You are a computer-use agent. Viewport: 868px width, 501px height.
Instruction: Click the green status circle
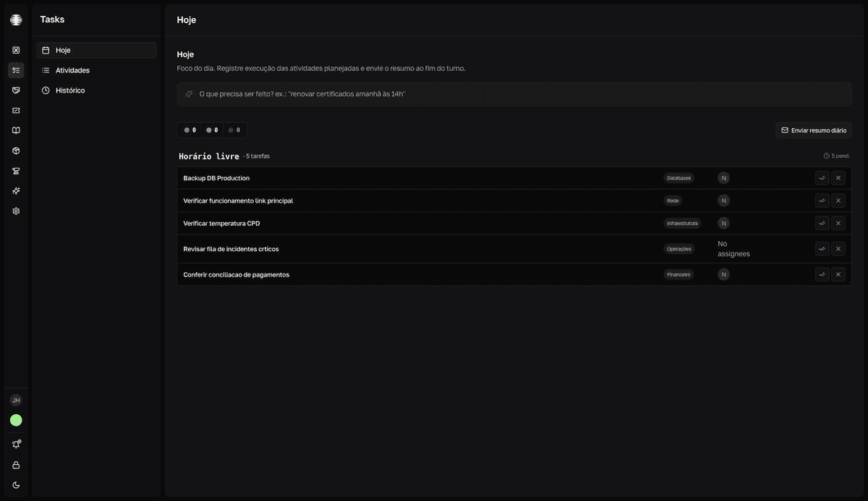pyautogui.click(x=16, y=421)
